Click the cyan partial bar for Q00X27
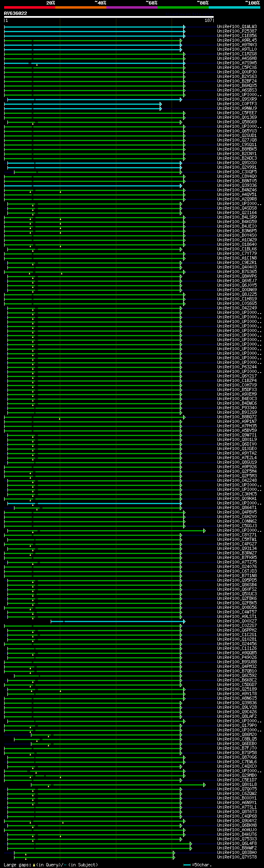The height and width of the screenshot is (868, 264). pyautogui.click(x=118, y=621)
